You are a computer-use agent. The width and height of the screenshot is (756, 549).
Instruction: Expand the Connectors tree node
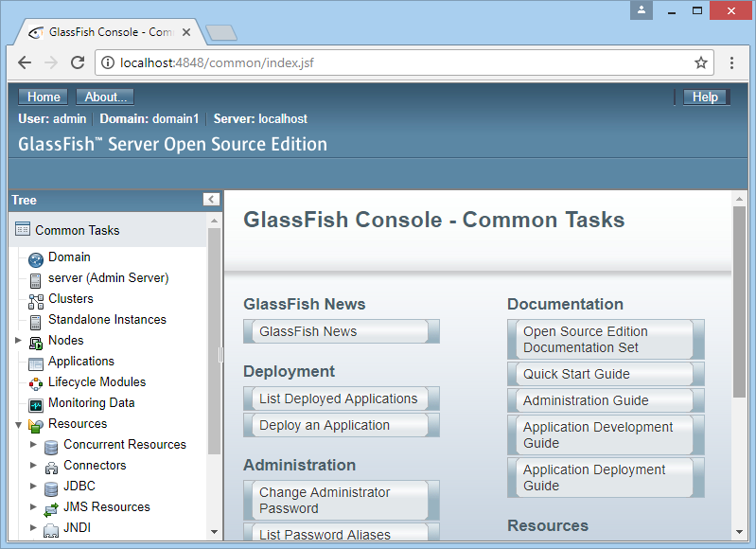point(33,465)
